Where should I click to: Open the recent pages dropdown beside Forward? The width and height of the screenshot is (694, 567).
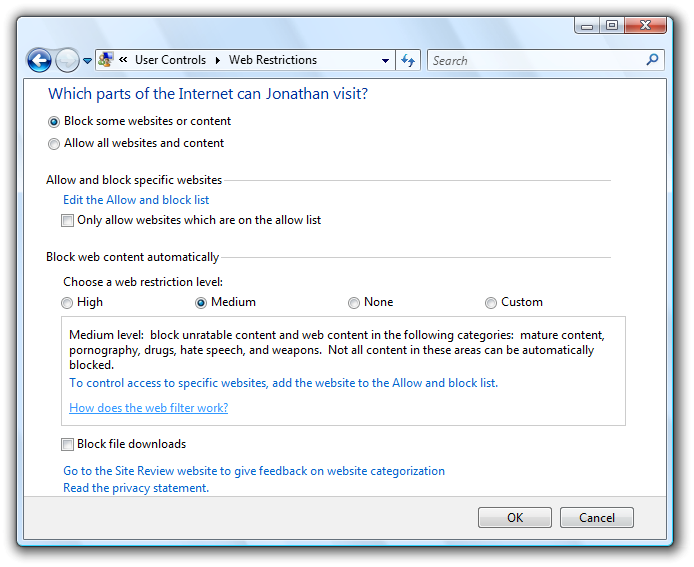pyautogui.click(x=88, y=61)
